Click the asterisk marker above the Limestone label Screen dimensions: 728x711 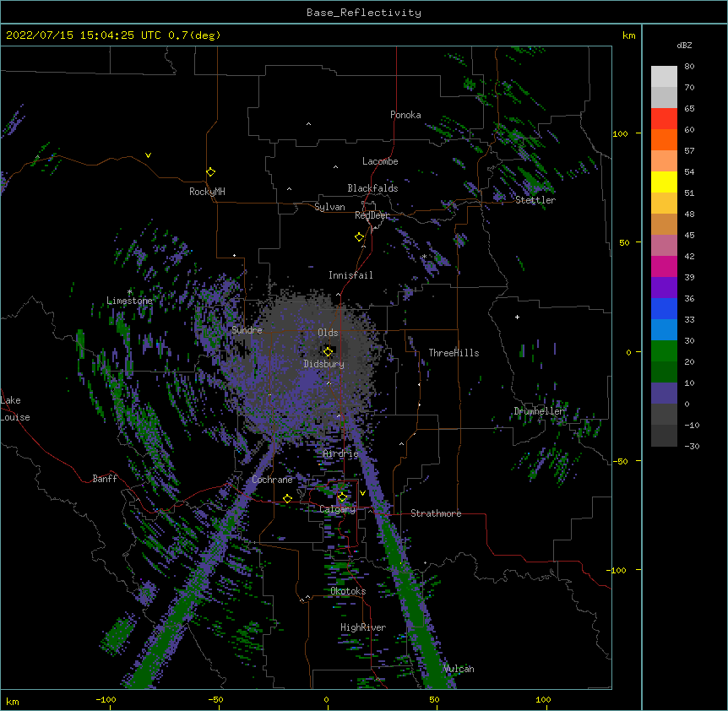[130, 292]
